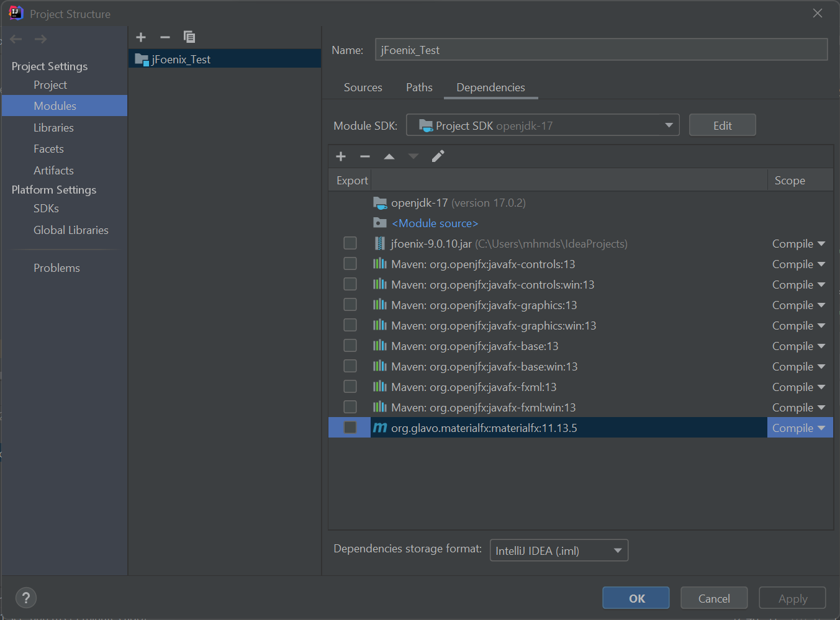Check export for javafx-graphics:13
This screenshot has width=840, height=620.
350,305
